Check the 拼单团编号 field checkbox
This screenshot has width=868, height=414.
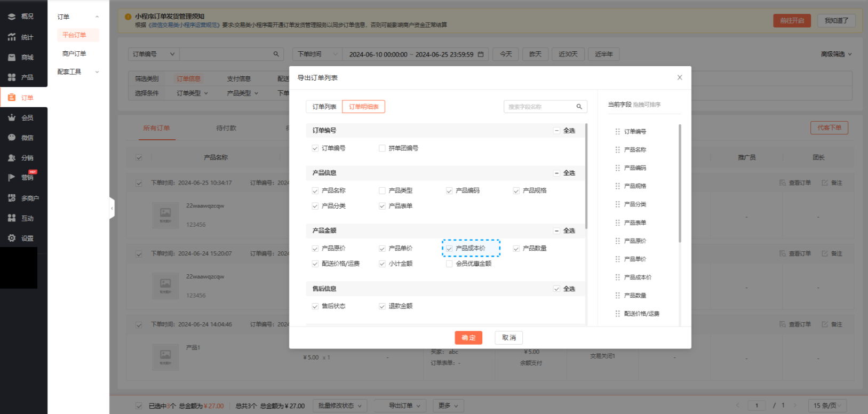point(382,148)
